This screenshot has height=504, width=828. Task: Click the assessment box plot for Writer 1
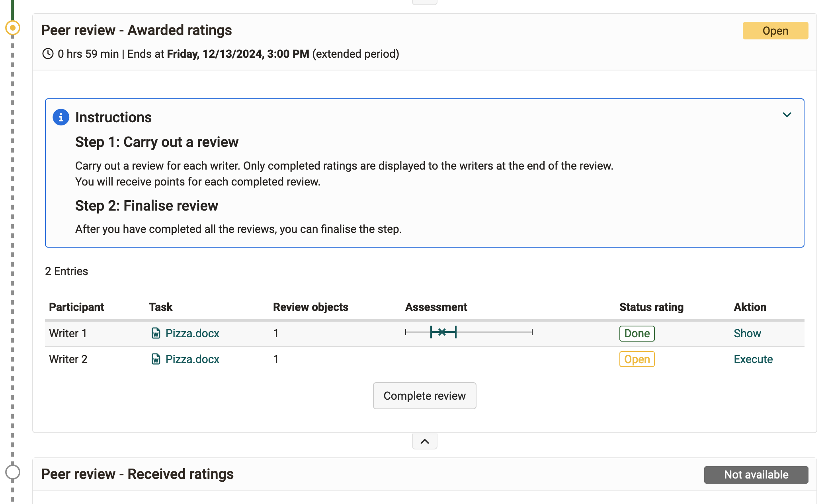coord(442,332)
